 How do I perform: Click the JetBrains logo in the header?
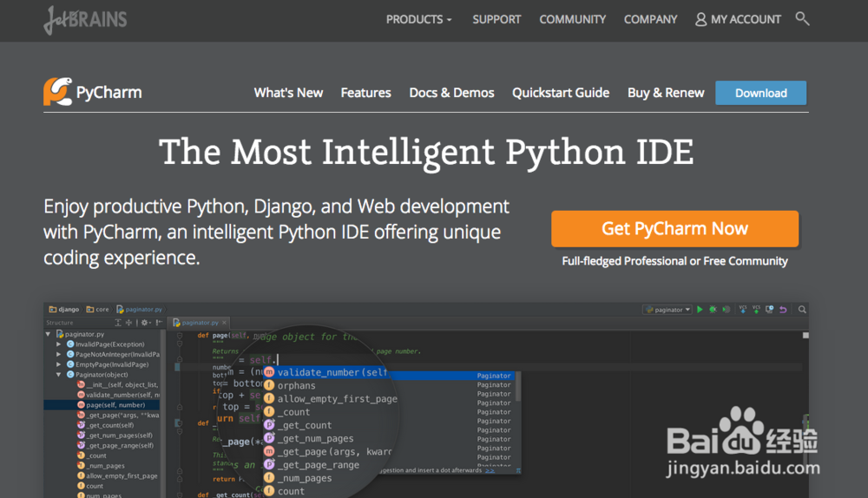pyautogui.click(x=85, y=20)
